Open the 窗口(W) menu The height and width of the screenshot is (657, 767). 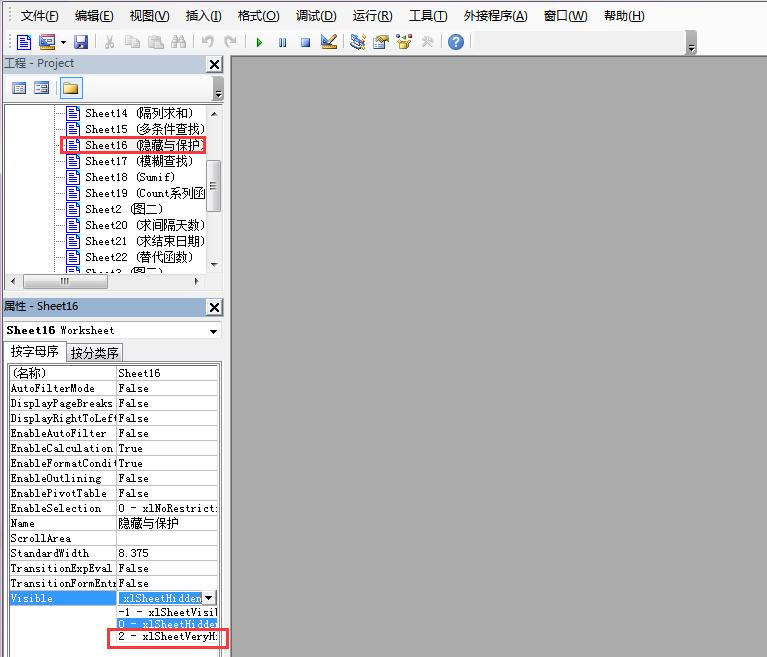click(x=565, y=16)
